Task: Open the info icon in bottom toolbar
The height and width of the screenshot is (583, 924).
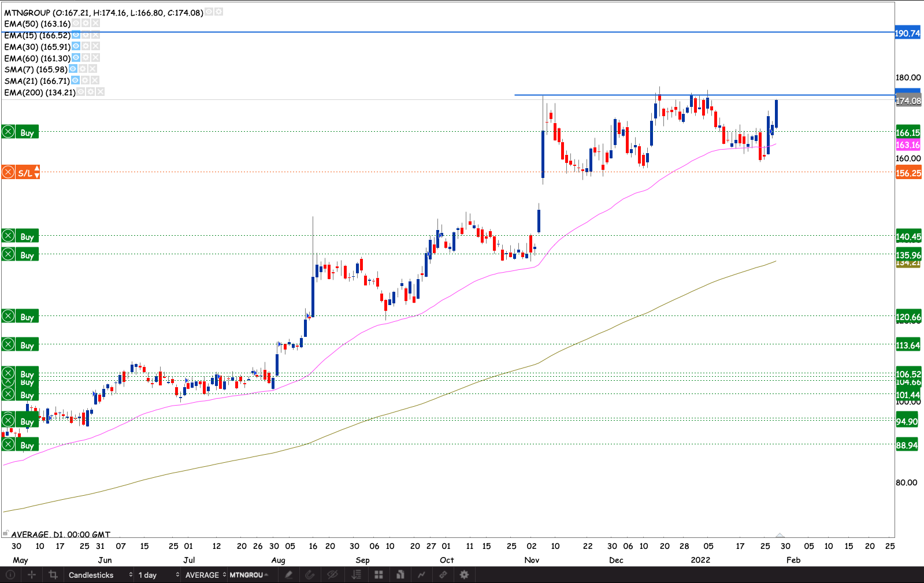Action: [x=10, y=574]
